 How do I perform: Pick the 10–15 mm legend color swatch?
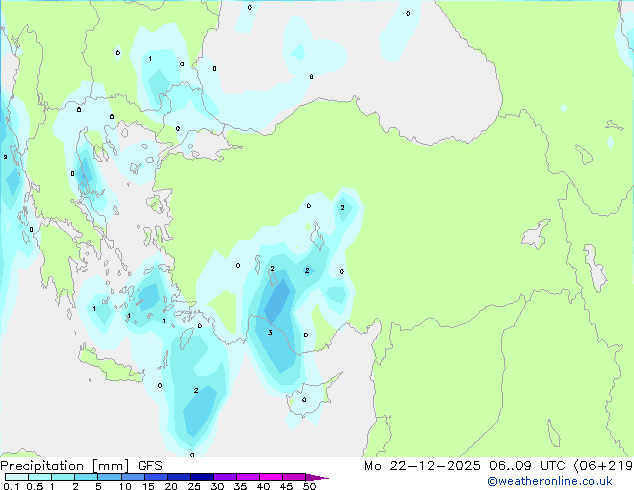[132, 477]
